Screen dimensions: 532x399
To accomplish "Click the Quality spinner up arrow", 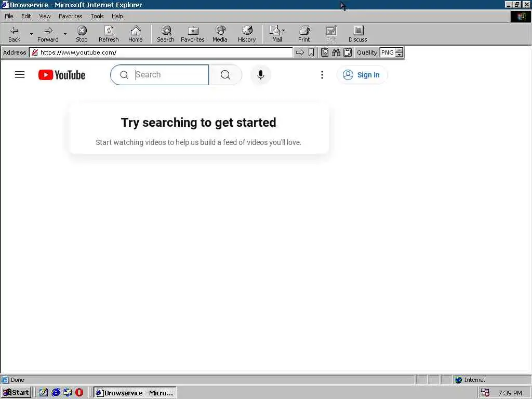I will (400, 50).
